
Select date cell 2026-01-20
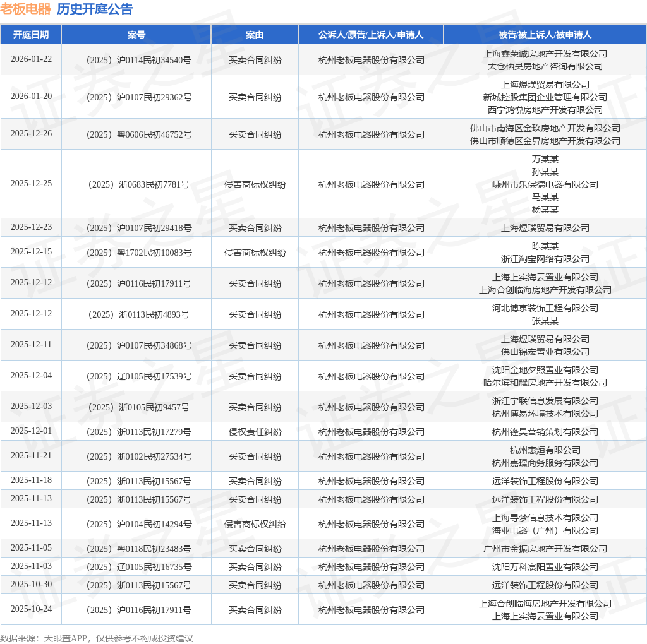click(31, 96)
